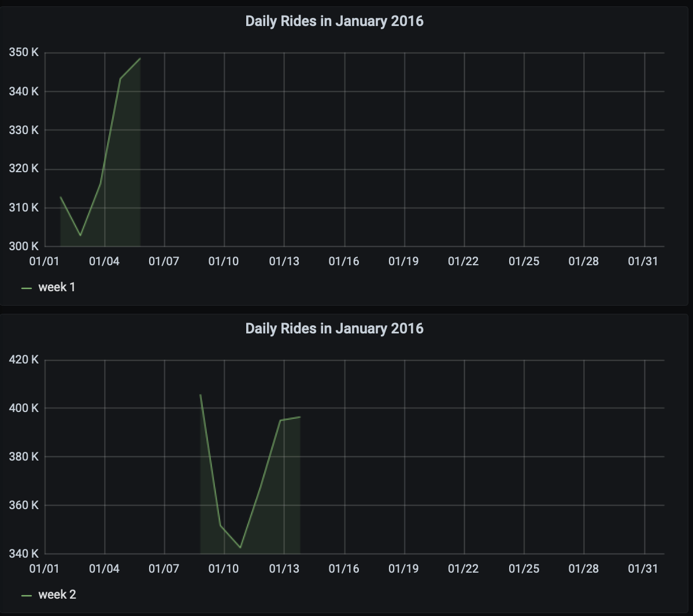Click week 1 lowest point near 303 K
693x616 pixels.
80,235
